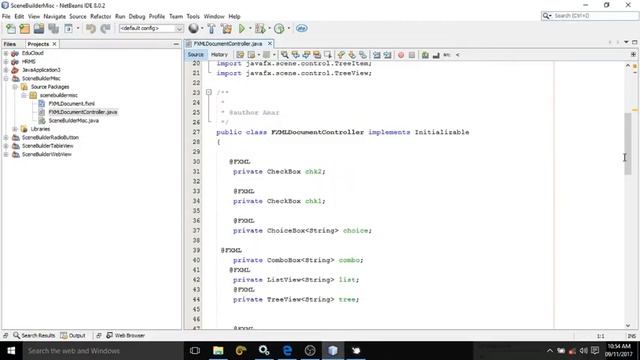Click editor scrollbar up arrow
The width and height of the screenshot is (640, 360).
click(x=628, y=65)
